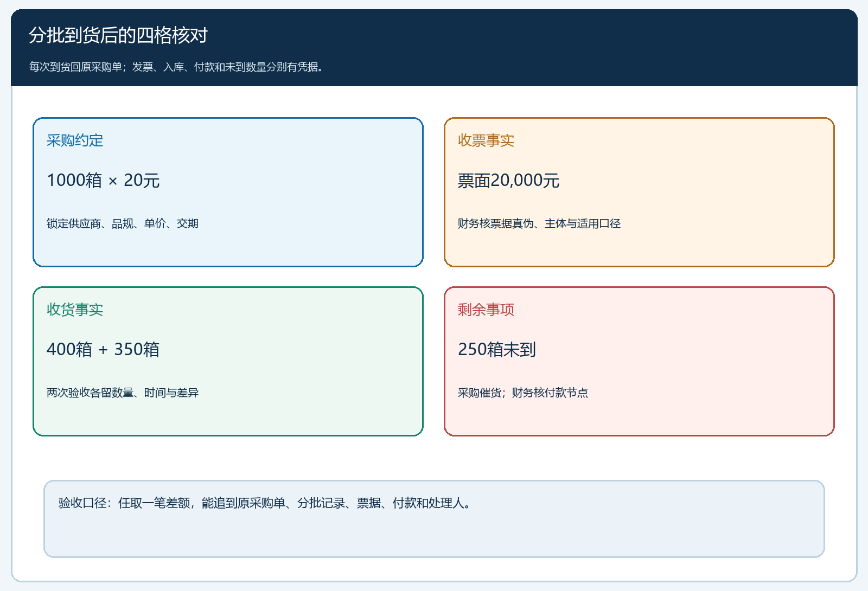Open the 收票事实 card heading

click(486, 140)
